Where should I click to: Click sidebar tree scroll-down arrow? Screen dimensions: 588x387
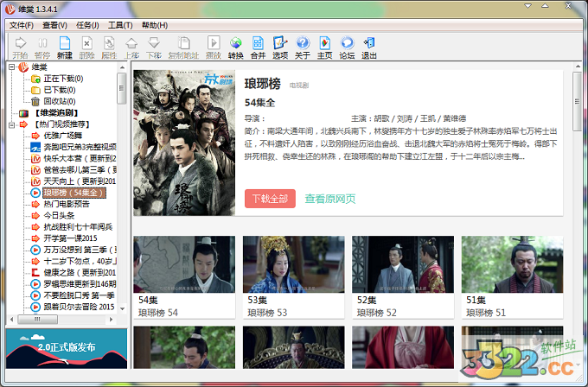pos(122,308)
